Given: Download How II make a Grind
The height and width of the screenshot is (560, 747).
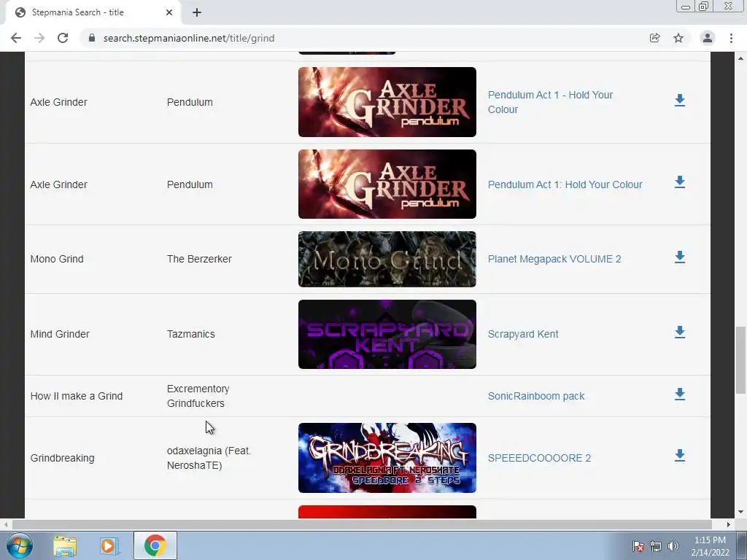Looking at the screenshot, I should point(680,394).
